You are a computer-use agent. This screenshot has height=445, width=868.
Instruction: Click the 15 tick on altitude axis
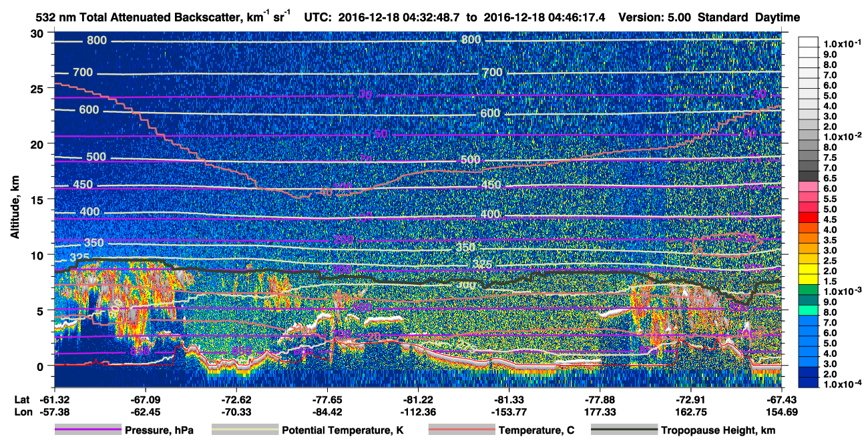[x=38, y=199]
